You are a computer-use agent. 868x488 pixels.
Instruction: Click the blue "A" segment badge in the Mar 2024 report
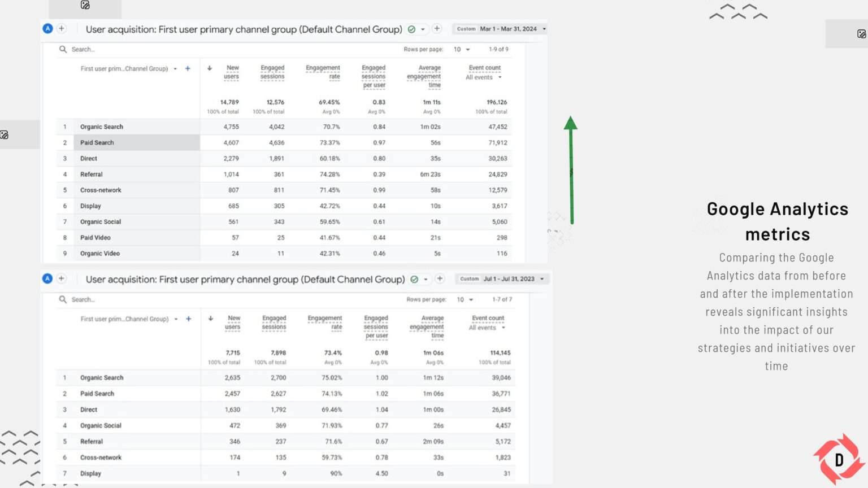(x=48, y=28)
